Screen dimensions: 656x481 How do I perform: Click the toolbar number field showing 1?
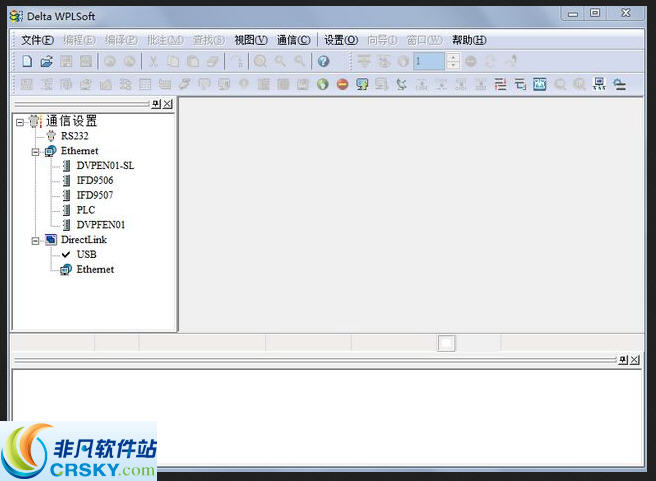[429, 61]
